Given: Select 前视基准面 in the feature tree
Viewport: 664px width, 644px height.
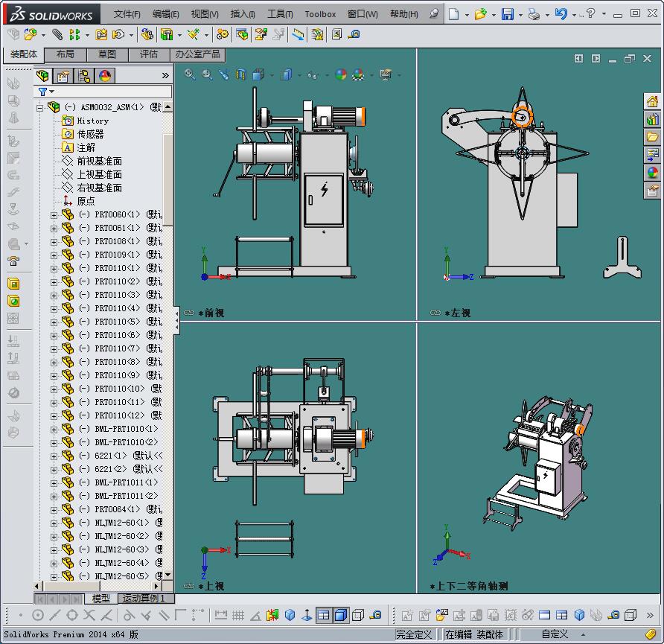Looking at the screenshot, I should coord(99,161).
